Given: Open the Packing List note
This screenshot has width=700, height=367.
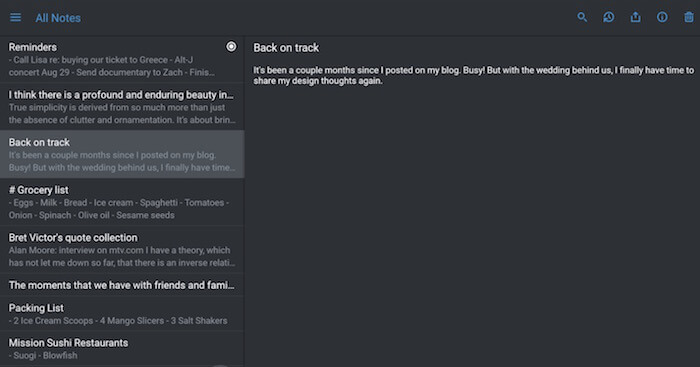Looking at the screenshot, I should tap(122, 313).
